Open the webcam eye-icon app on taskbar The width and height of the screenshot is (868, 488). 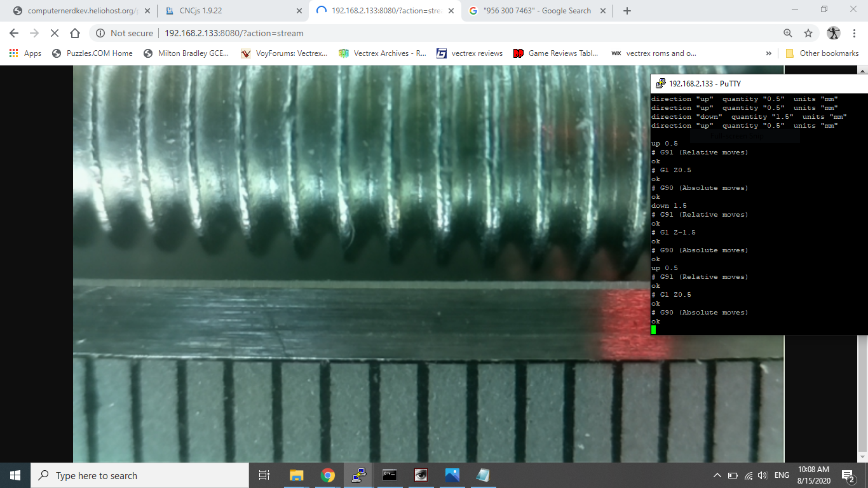click(421, 475)
